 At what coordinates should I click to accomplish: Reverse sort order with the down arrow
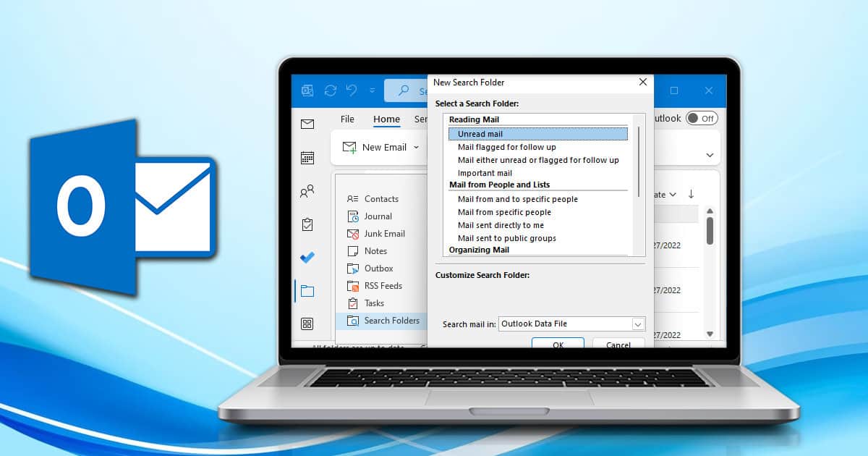click(691, 194)
